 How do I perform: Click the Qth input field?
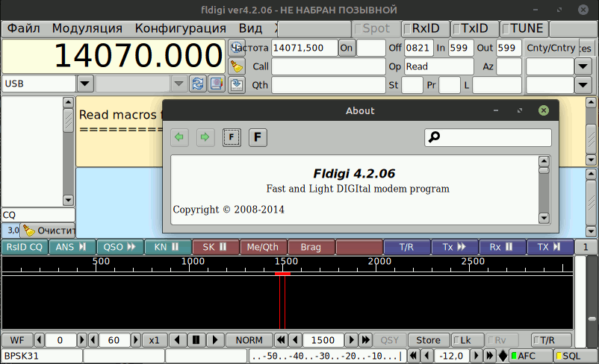[x=329, y=85]
